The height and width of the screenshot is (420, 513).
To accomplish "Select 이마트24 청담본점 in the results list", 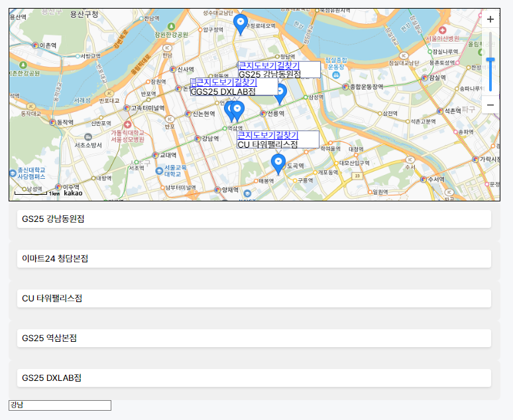I will pos(255,259).
